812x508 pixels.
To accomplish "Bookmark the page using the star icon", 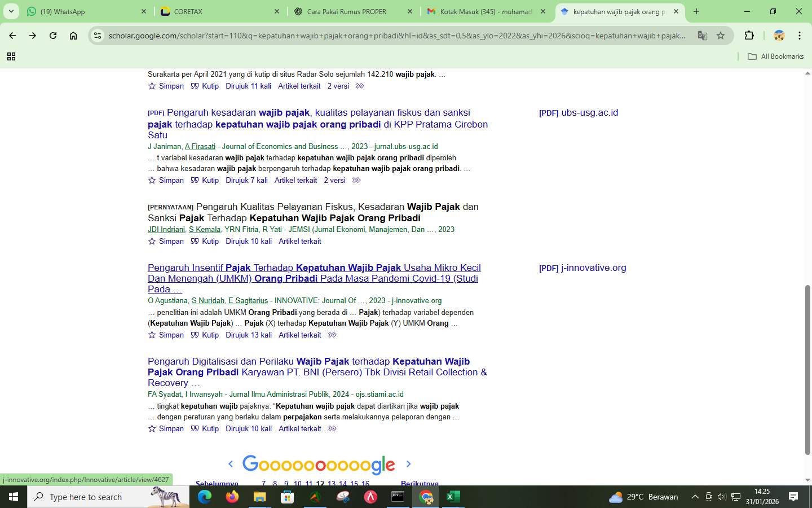I will [x=721, y=35].
